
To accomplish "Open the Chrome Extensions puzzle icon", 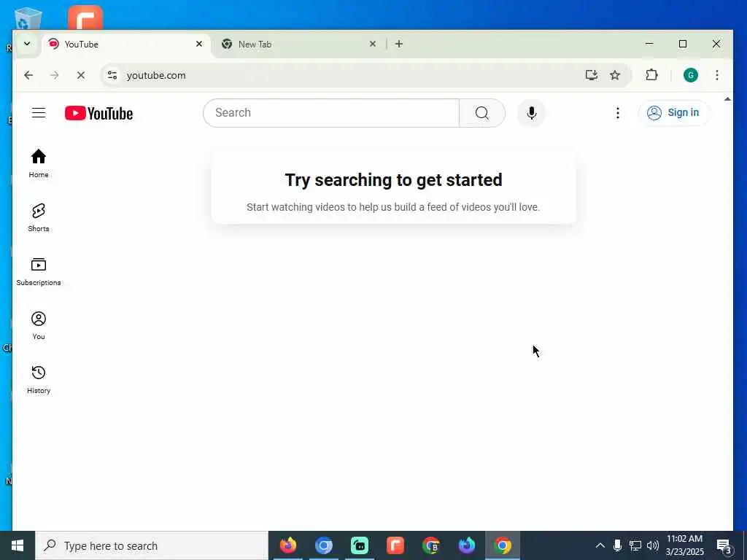I will (x=651, y=75).
